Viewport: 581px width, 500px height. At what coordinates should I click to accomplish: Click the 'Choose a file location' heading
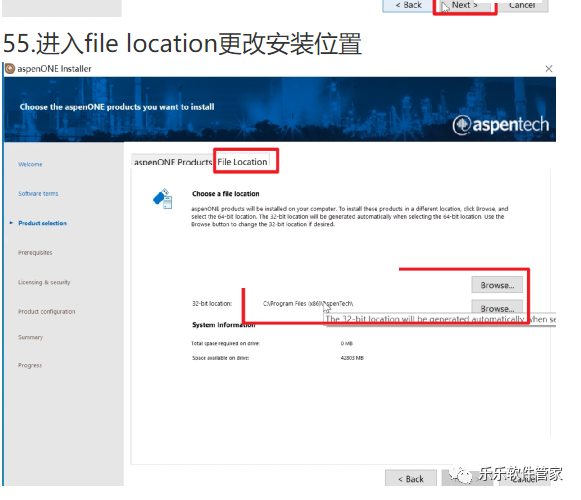226,193
